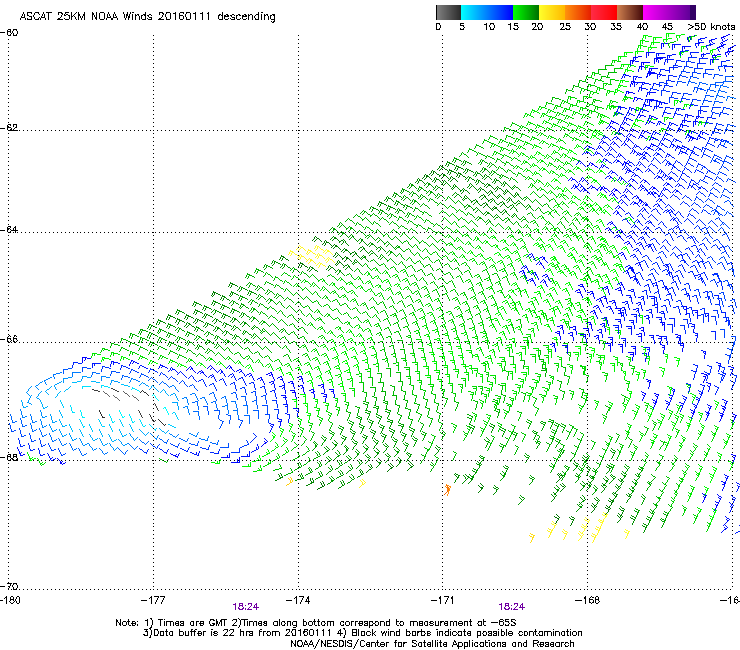This screenshot has height=650, width=740.
Task: Click the '25' legend tick label
Action: pyautogui.click(x=565, y=27)
